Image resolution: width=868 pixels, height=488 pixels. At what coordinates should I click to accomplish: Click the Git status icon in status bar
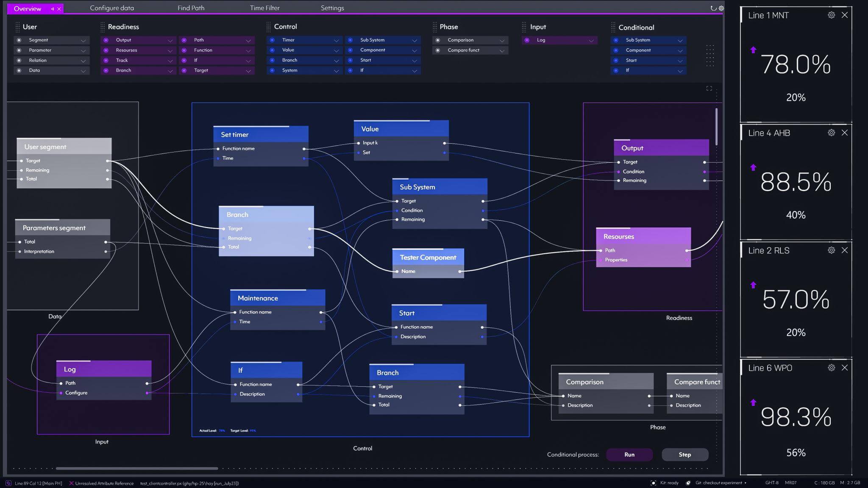pyautogui.click(x=688, y=483)
